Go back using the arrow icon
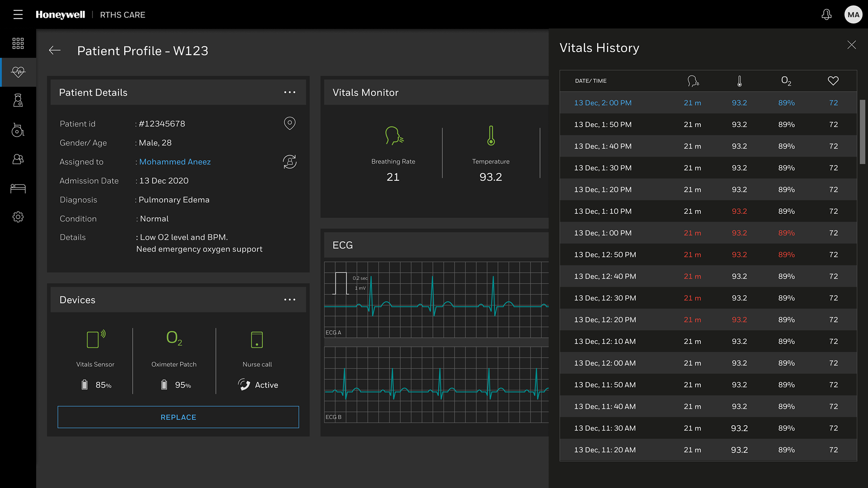The image size is (868, 488). pyautogui.click(x=55, y=51)
